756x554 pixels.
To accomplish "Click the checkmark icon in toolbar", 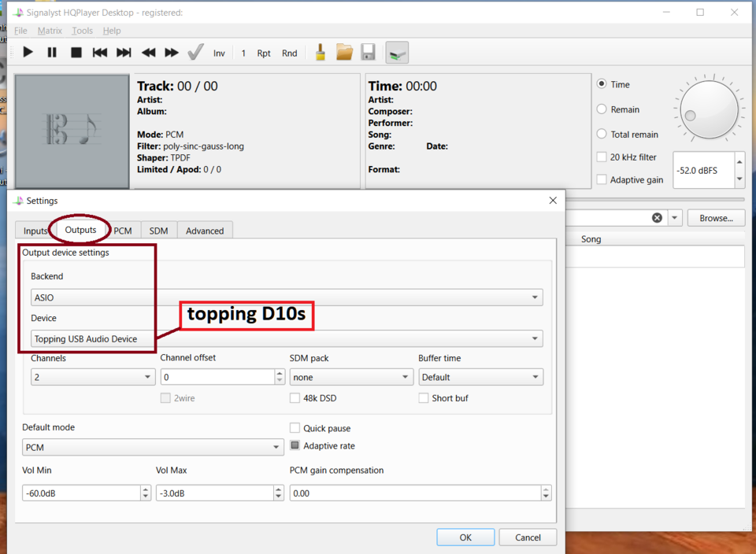I will pyautogui.click(x=195, y=52).
